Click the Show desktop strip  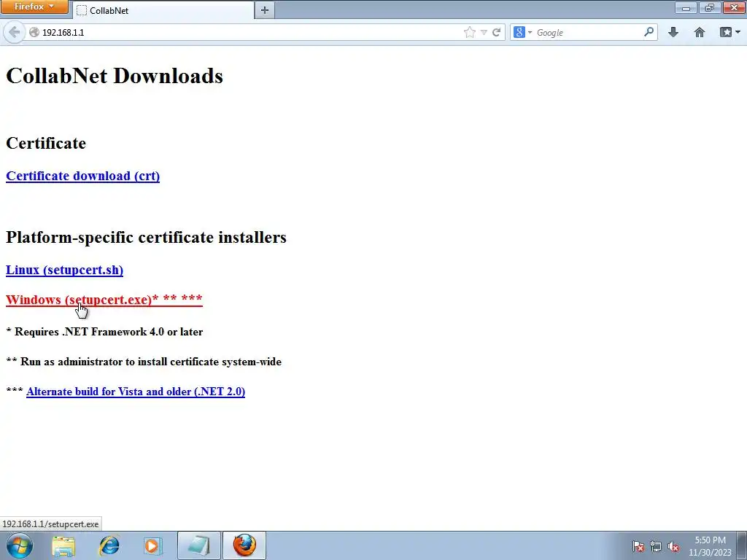[x=742, y=545]
